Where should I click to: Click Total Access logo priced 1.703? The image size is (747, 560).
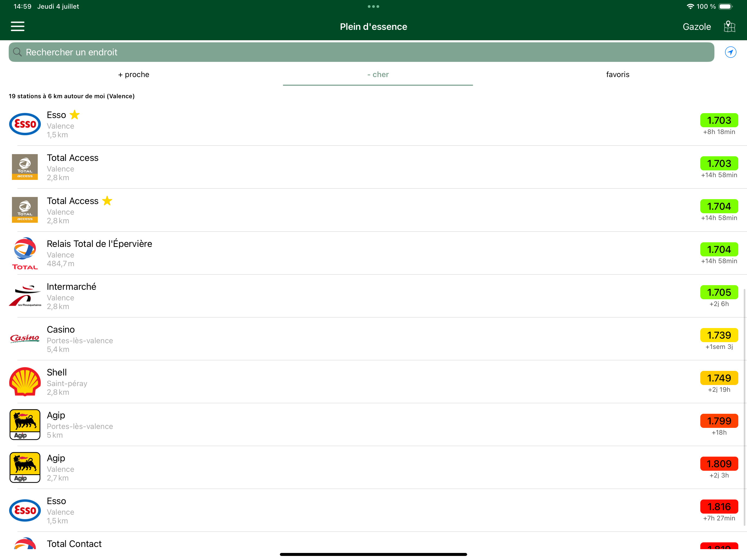(x=25, y=167)
